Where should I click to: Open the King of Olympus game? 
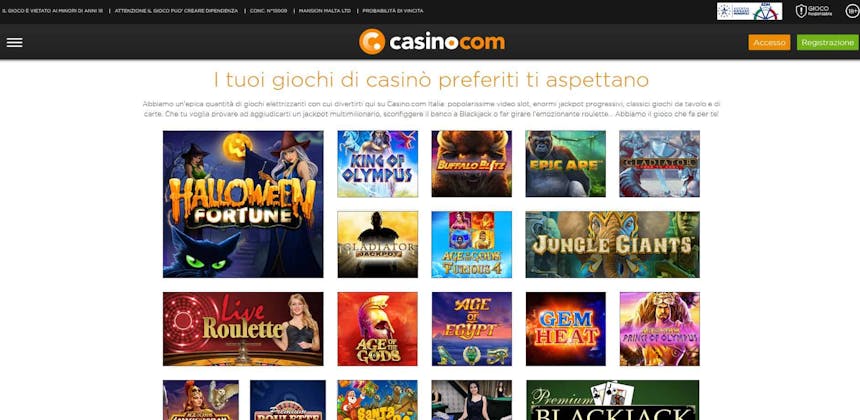(x=377, y=163)
